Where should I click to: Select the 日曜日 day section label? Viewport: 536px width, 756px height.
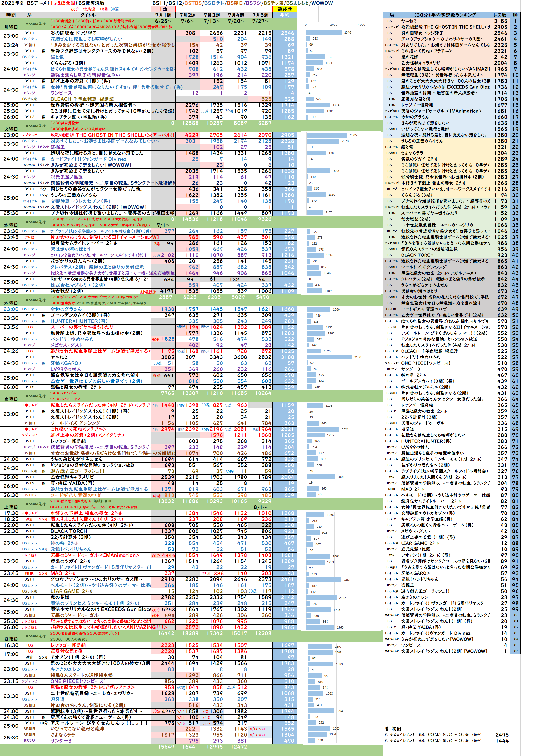click(x=11, y=639)
